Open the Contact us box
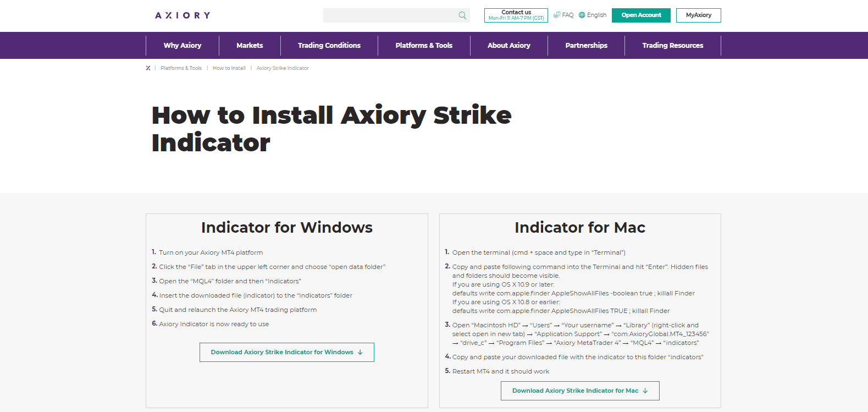The width and height of the screenshot is (868, 412). click(516, 15)
